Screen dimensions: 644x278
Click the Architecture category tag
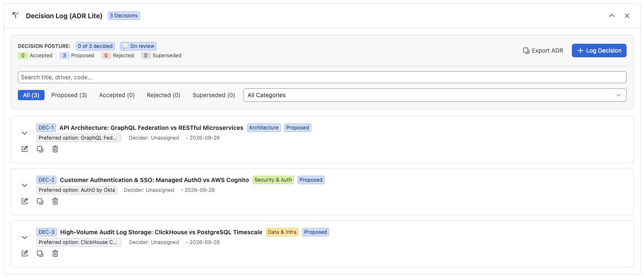pyautogui.click(x=264, y=128)
